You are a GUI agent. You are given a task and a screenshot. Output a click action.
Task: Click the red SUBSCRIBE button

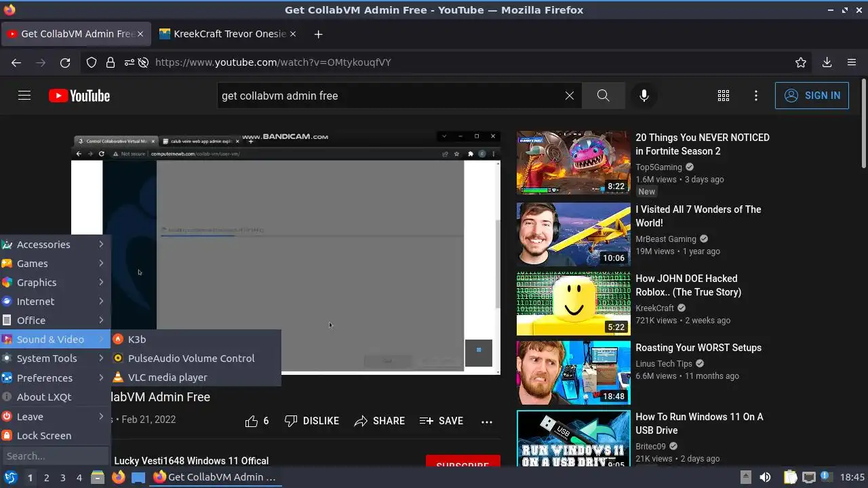(x=462, y=461)
